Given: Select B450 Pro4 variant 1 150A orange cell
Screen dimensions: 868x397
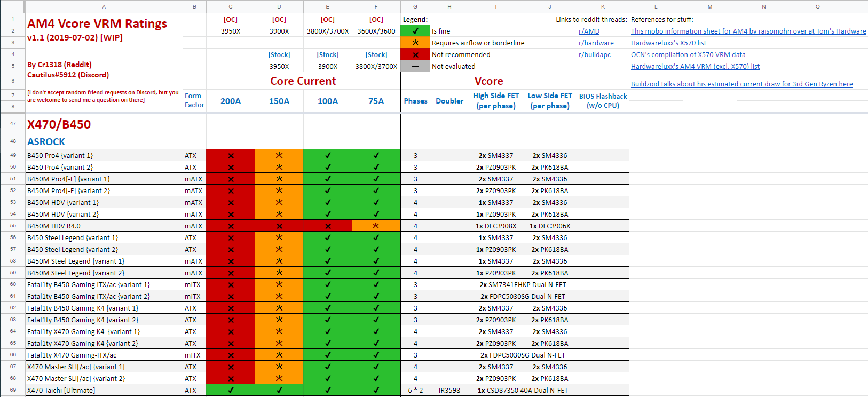Looking at the screenshot, I should [x=279, y=155].
